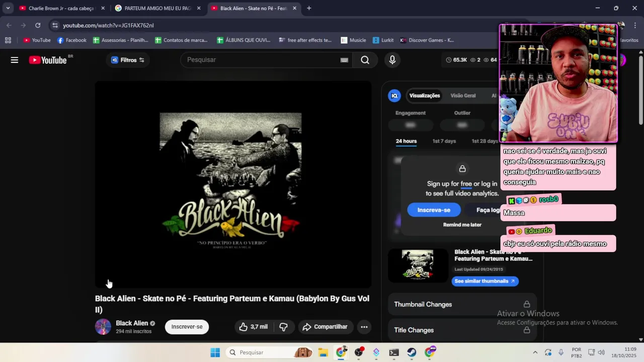Open Black Alien channel avatar
The width and height of the screenshot is (644, 362).
(x=103, y=327)
